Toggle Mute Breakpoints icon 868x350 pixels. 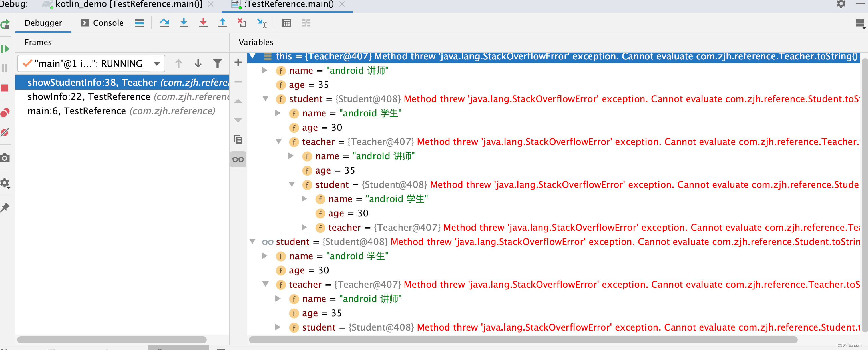[x=5, y=132]
